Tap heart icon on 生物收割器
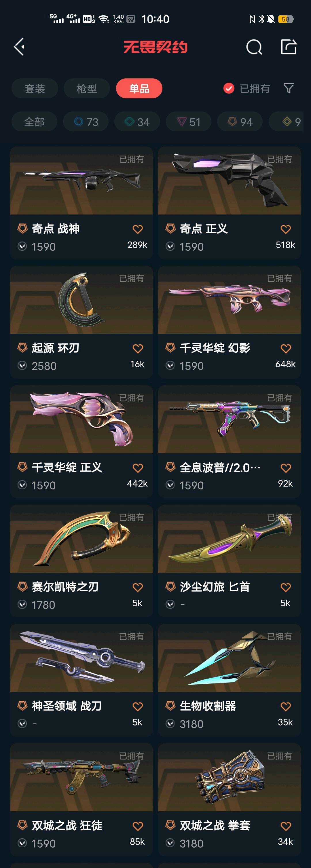Image resolution: width=311 pixels, height=868 pixels. [x=285, y=706]
